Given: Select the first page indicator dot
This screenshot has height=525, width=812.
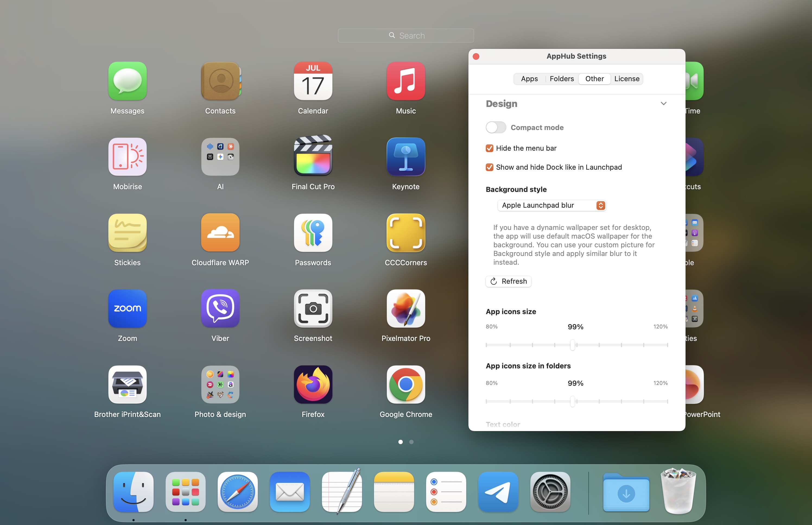Looking at the screenshot, I should pos(400,442).
